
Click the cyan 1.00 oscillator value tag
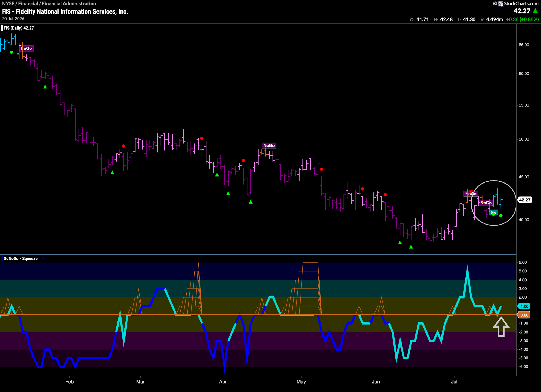[x=524, y=306]
